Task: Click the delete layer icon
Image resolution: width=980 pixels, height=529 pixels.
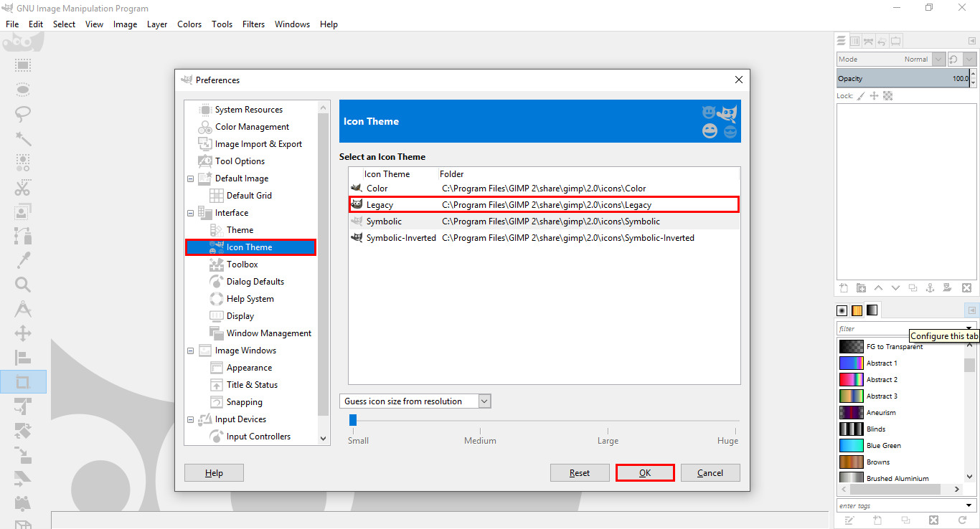Action: [966, 287]
